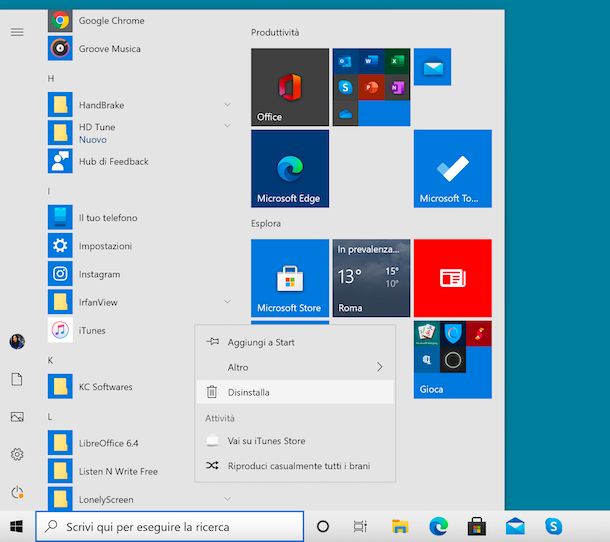
Task: Click the iTunes app entry
Action: pos(121,330)
